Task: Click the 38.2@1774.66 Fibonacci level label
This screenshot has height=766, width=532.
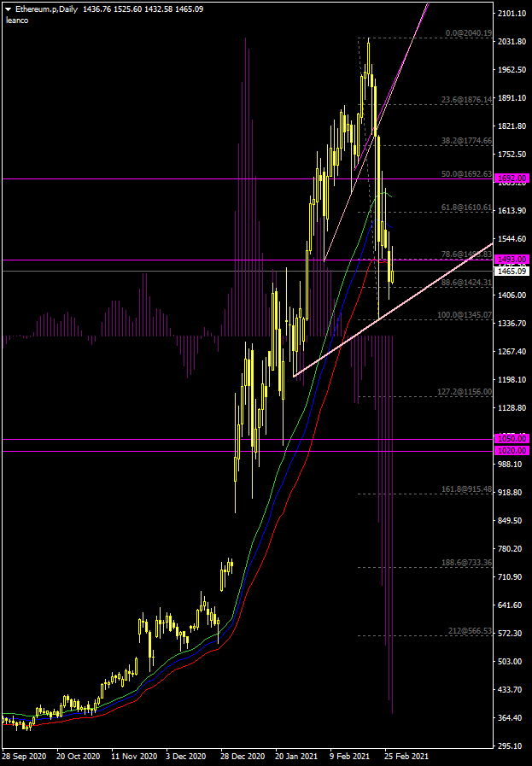Action: point(467,141)
